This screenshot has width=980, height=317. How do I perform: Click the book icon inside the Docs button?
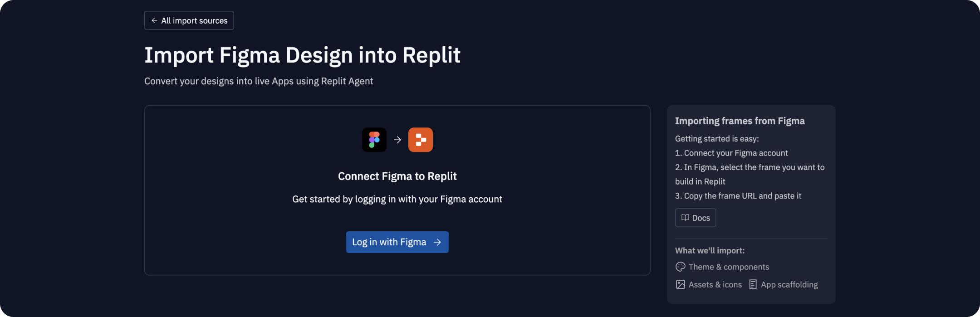[685, 218]
